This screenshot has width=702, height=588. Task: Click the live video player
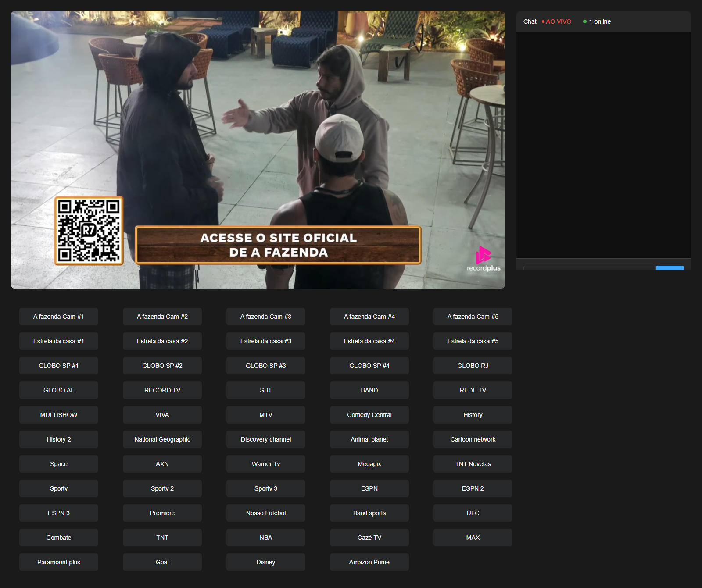[x=258, y=132]
